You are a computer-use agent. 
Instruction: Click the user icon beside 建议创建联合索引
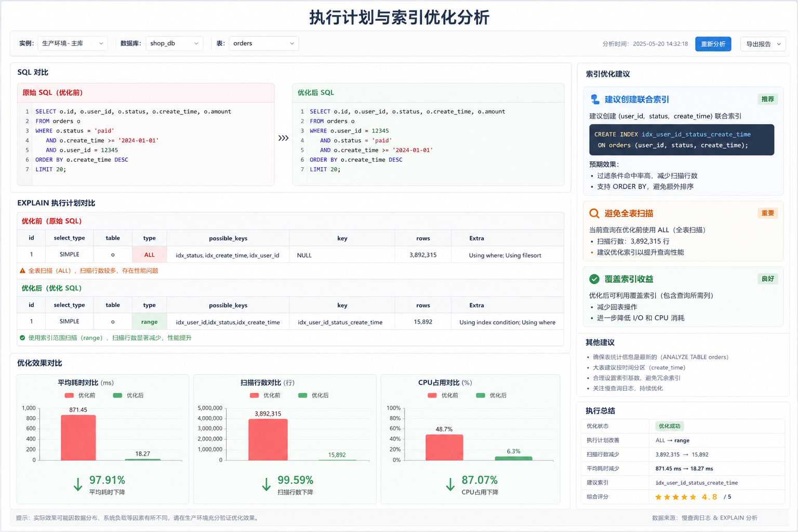click(594, 99)
